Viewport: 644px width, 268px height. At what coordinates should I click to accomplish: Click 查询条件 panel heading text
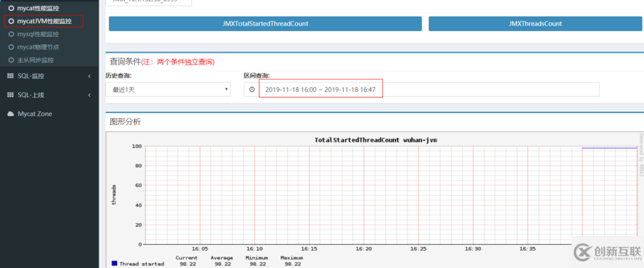point(125,62)
